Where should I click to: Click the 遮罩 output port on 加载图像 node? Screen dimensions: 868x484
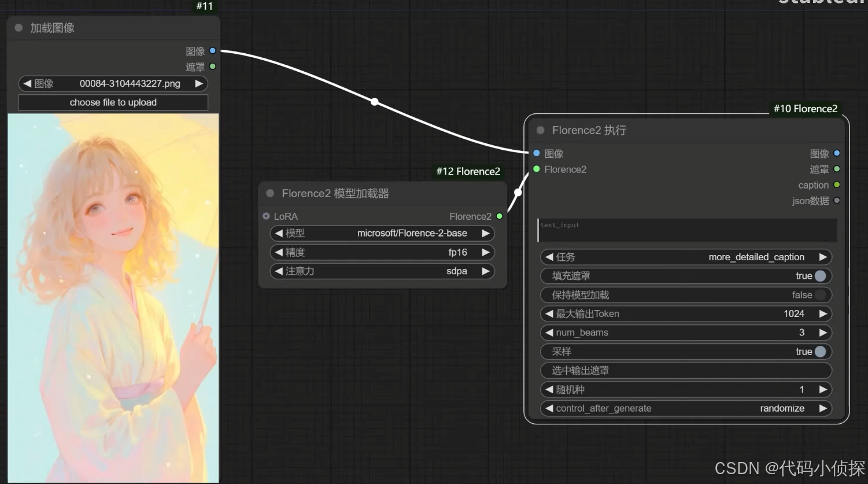tap(213, 66)
